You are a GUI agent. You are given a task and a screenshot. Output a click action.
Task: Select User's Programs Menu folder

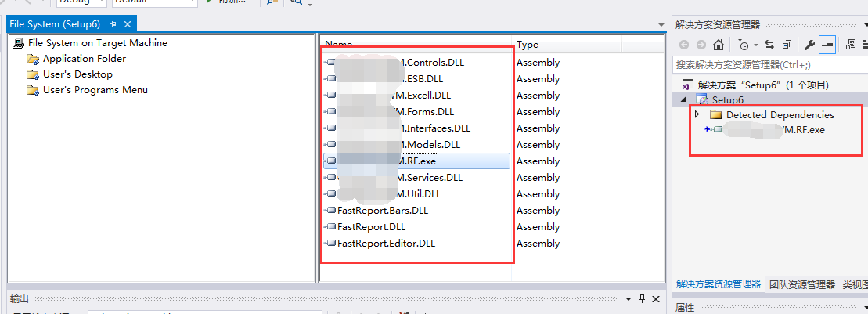pyautogui.click(x=95, y=90)
